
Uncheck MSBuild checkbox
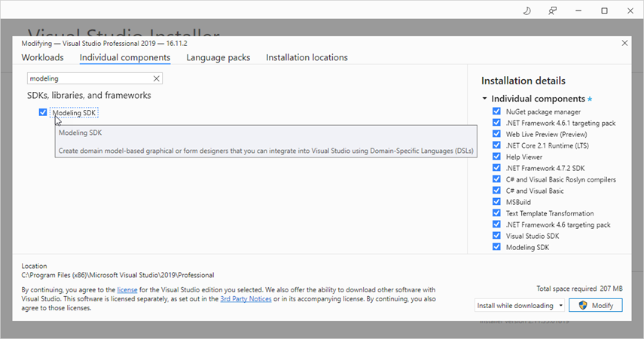tap(496, 202)
